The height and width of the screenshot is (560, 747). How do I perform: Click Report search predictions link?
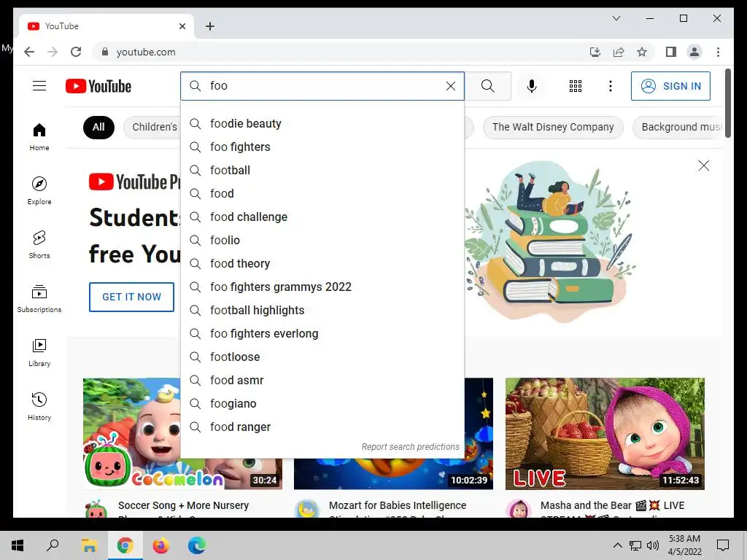(x=410, y=447)
